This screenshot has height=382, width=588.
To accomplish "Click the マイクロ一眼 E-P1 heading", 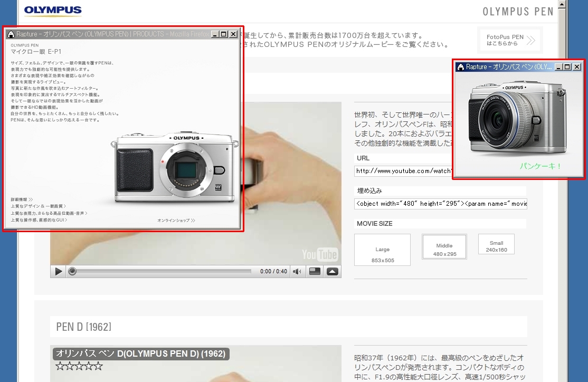I will click(36, 52).
